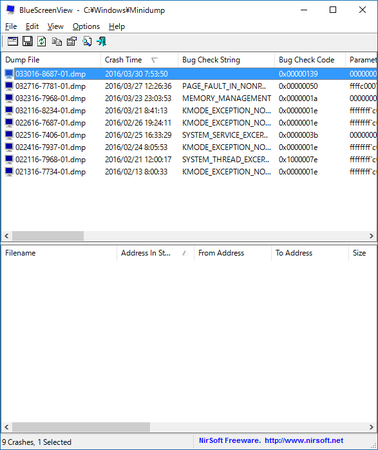Click upper pane horizontal scrollbar thumb
Screen dimensions: 378x450
click(48, 236)
